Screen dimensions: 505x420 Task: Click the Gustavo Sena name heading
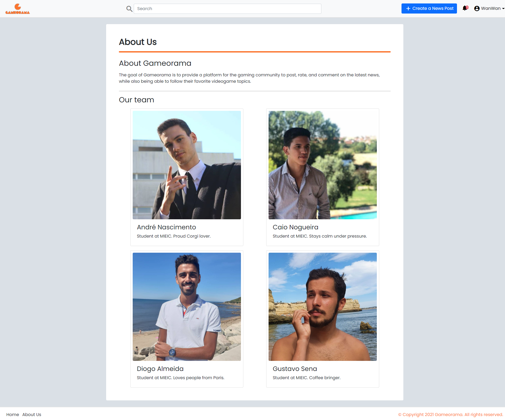[295, 369]
